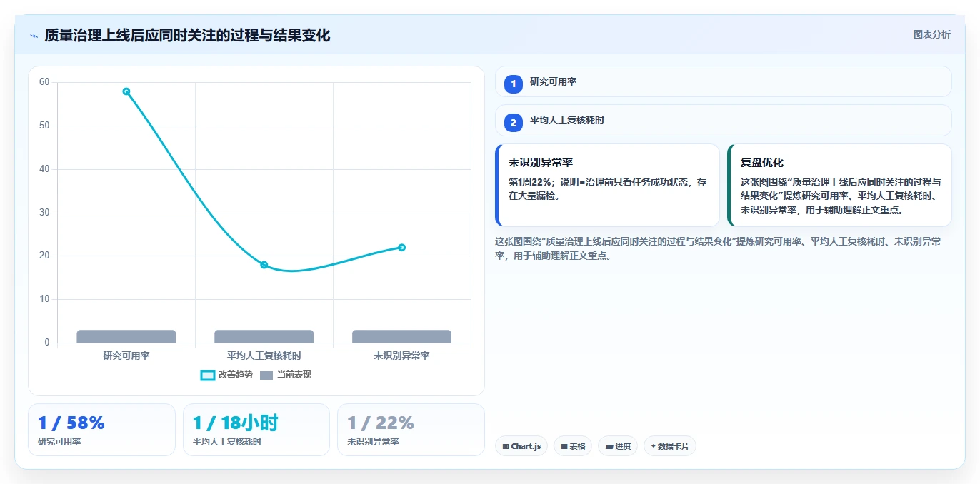Click the gray bar for 未识别异常率
Viewport: 980px width, 484px height.
pyautogui.click(x=401, y=336)
